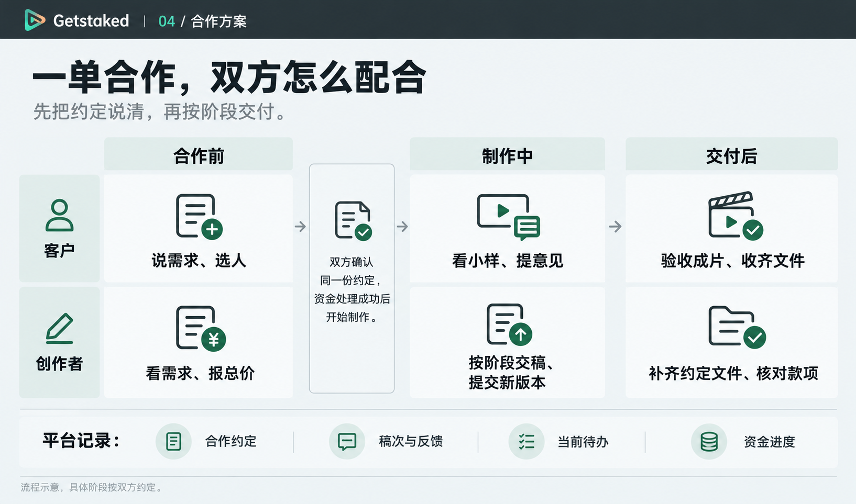Viewport: 856px width, 504px height.
Task: Click the 双方确认同一份约定 description text
Action: [352, 289]
